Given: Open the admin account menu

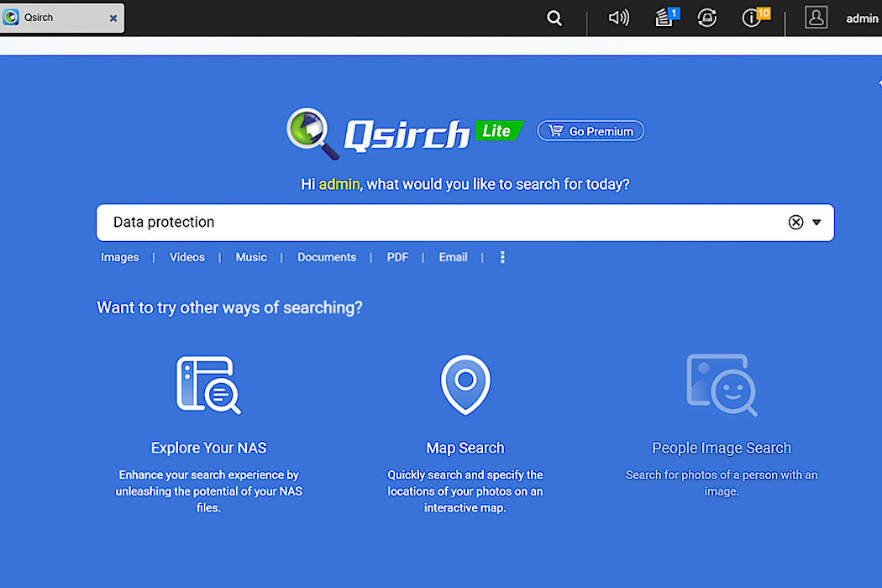Looking at the screenshot, I should (x=862, y=18).
